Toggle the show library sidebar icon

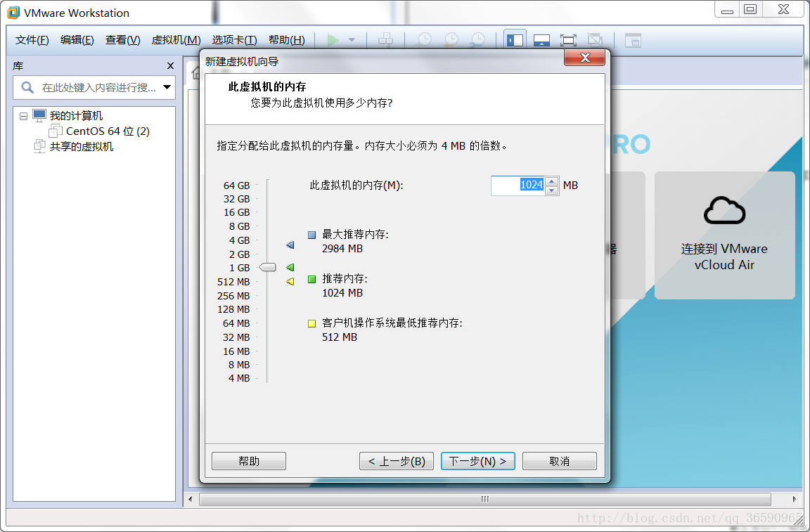click(515, 40)
